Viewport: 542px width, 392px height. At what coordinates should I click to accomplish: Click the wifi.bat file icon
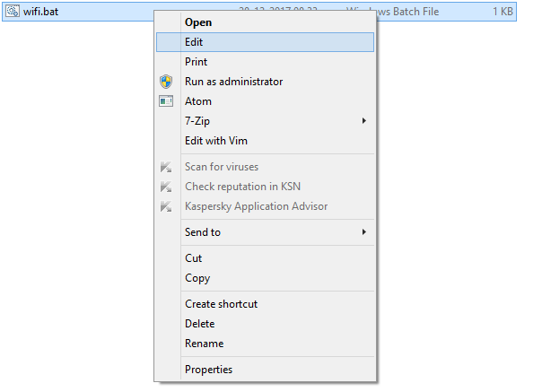[x=12, y=12]
